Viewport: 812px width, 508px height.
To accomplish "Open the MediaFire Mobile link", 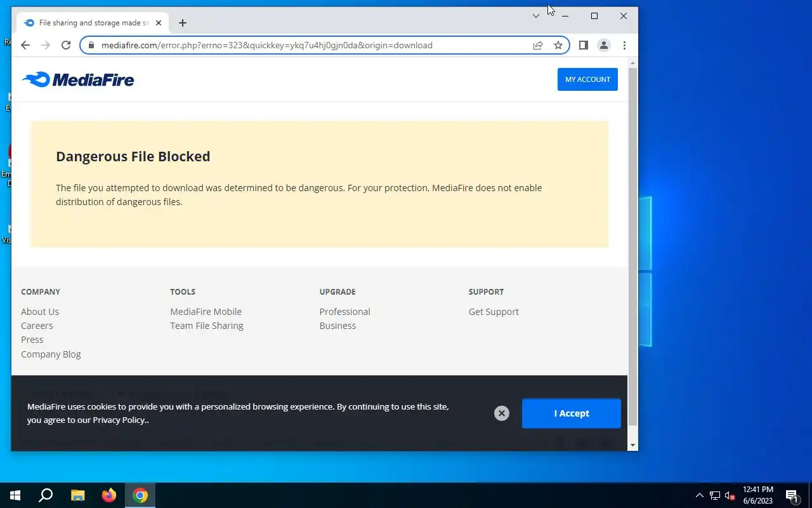I will [206, 312].
